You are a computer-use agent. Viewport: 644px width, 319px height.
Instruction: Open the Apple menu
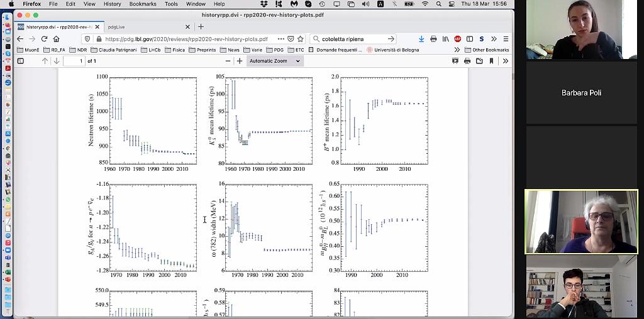pos(11,4)
